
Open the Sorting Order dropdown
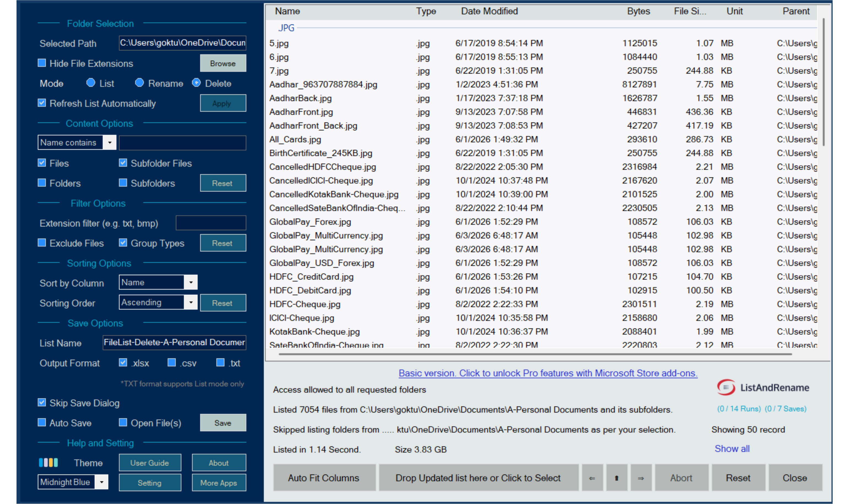click(191, 302)
